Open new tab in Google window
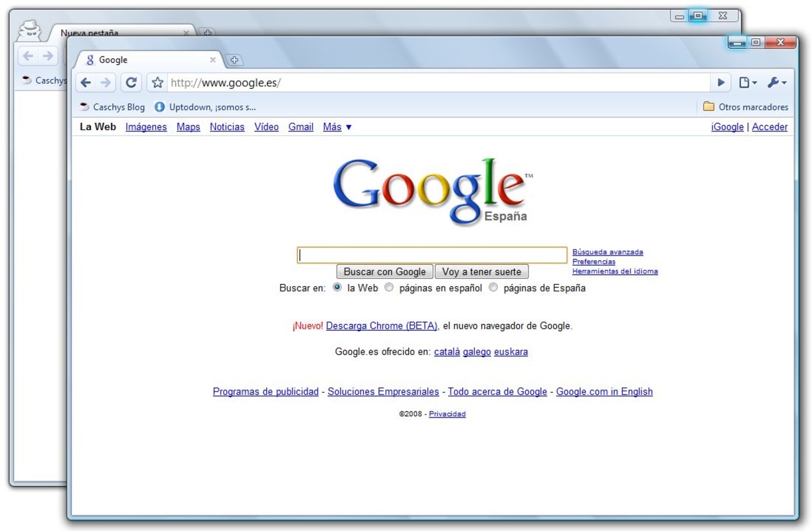The width and height of the screenshot is (812, 531). pyautogui.click(x=234, y=60)
